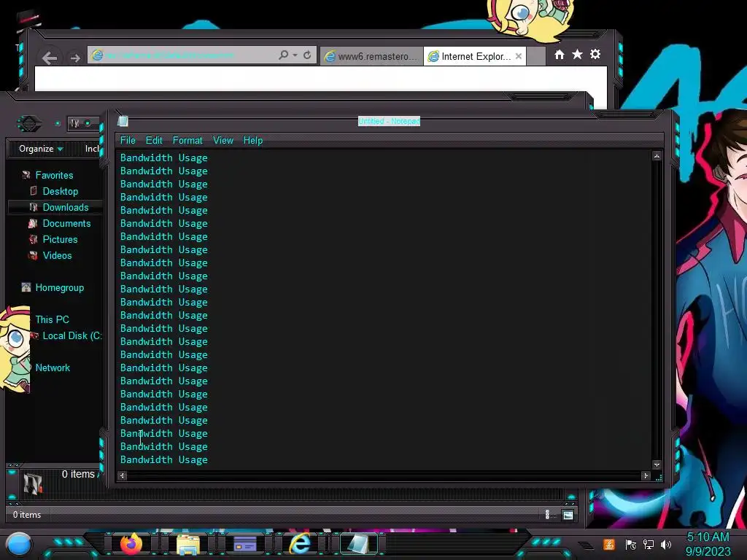Click first Bandwidth Usage line in Notepad
The width and height of the screenshot is (747, 560).
pyautogui.click(x=164, y=157)
